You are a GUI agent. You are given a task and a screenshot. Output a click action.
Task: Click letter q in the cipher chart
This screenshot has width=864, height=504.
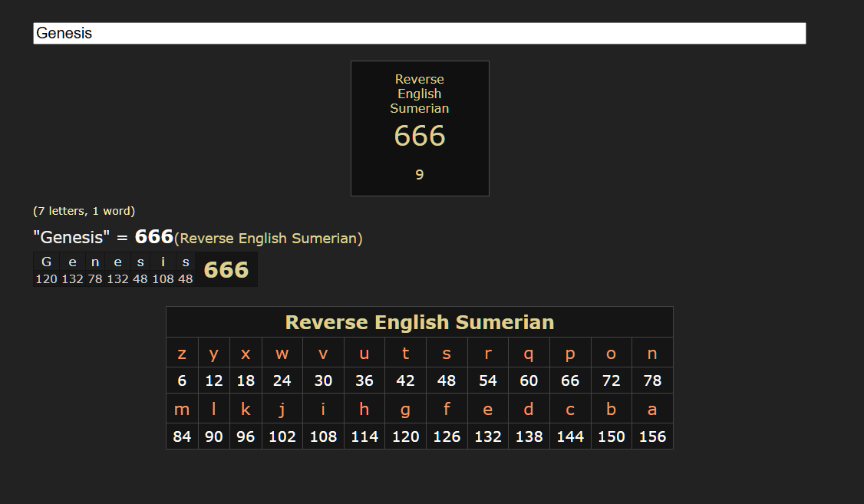point(529,353)
